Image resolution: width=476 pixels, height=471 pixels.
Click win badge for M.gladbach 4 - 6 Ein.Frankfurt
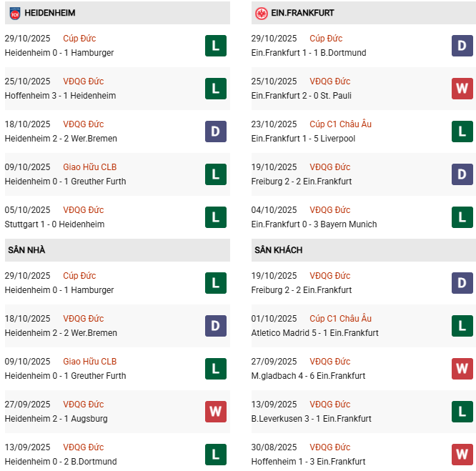462,369
